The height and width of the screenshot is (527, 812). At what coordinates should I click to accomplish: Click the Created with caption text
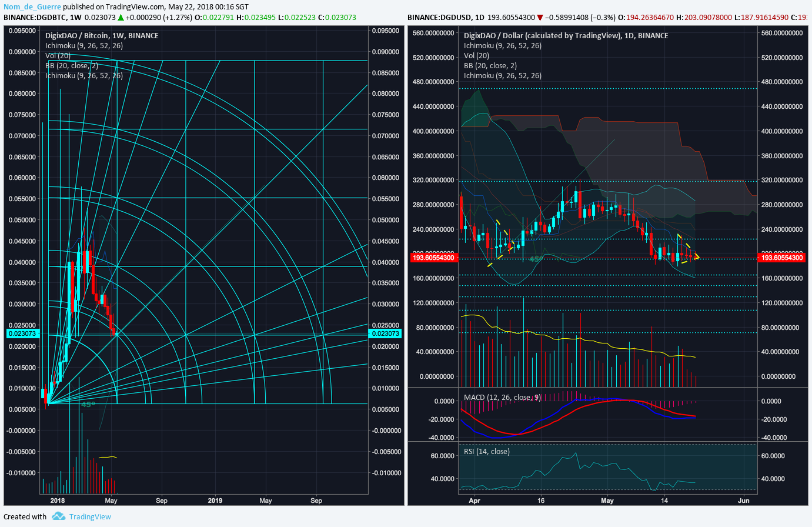coord(25,516)
